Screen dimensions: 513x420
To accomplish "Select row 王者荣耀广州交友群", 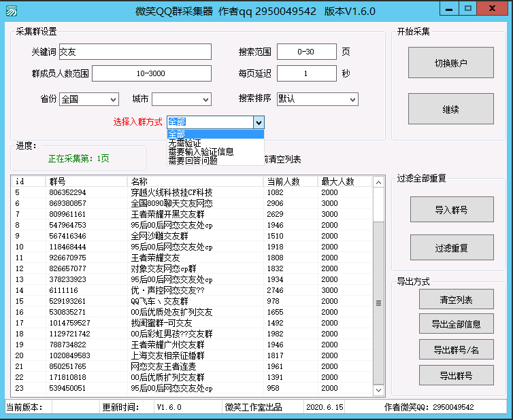I will tap(192, 345).
